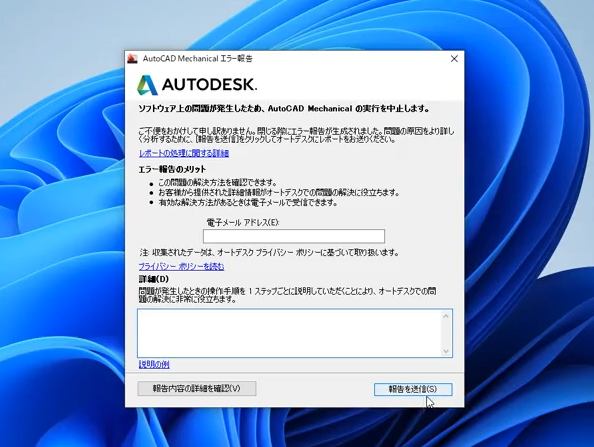Click inside the 詳細 description text area
This screenshot has width=594, height=447.
tap(289, 333)
